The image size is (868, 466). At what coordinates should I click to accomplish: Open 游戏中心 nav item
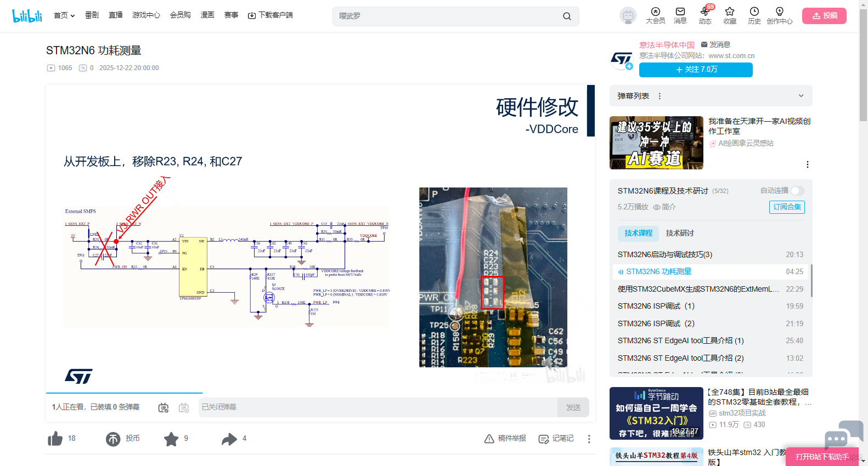click(146, 15)
